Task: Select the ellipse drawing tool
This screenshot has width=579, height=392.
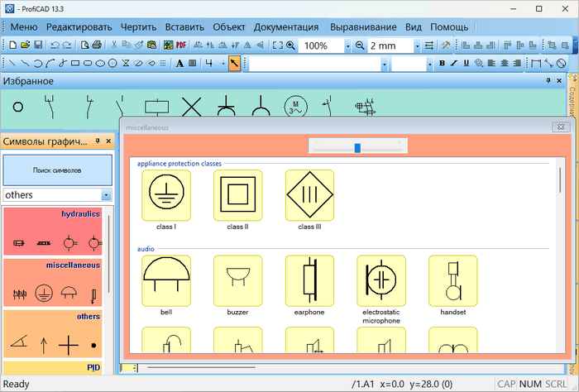Action: 100,63
